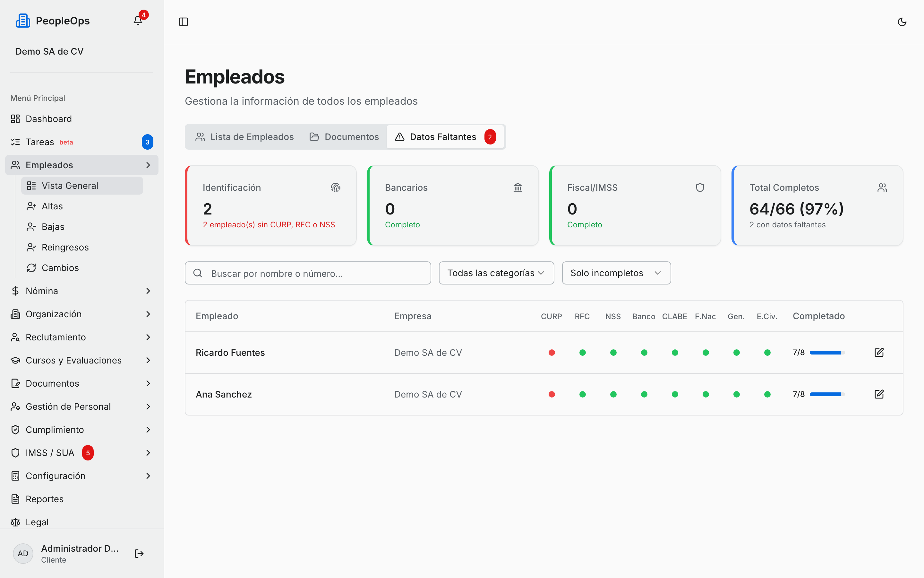Click the Ricardo Fuentes name
Viewport: 924px width, 578px height.
click(230, 353)
